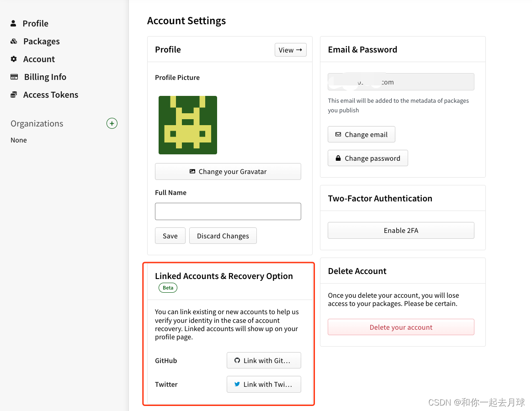
Task: Click the 'Full Name' field label
Action: click(x=170, y=193)
